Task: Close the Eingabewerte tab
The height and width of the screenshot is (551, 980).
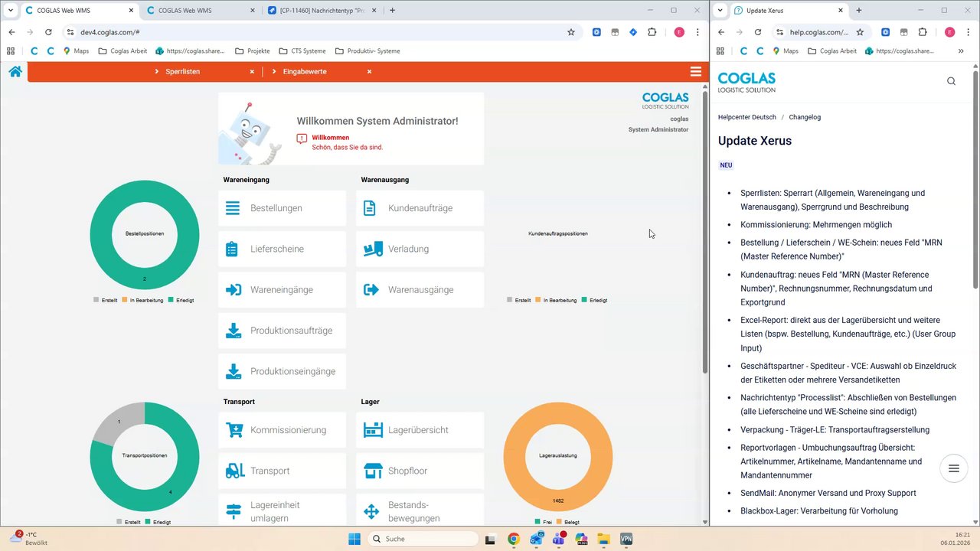Action: point(369,71)
